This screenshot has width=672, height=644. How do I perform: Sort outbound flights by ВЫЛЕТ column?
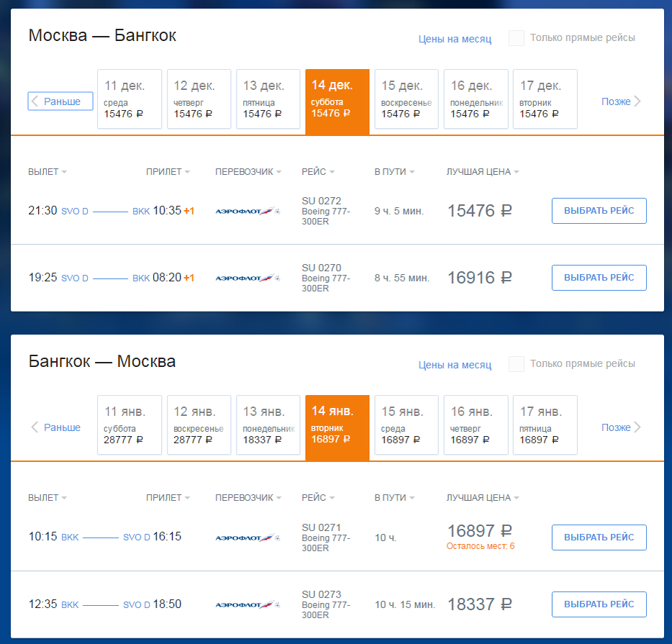pos(47,172)
